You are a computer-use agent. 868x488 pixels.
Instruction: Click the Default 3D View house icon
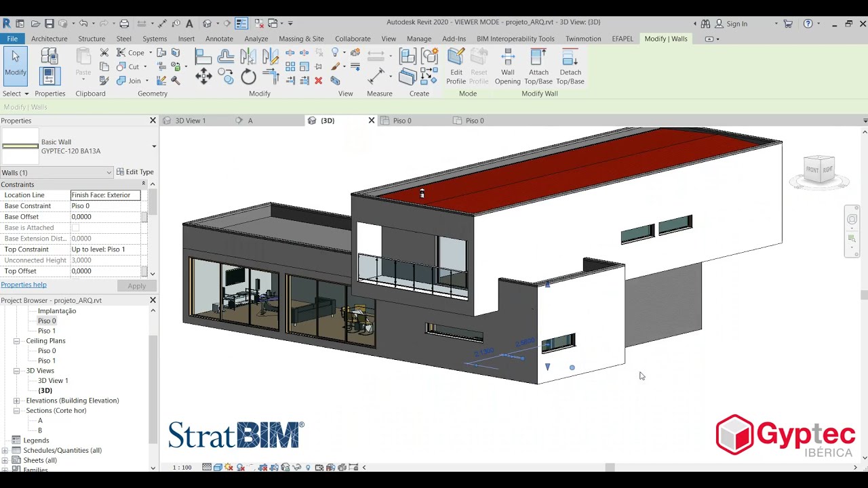pos(207,24)
